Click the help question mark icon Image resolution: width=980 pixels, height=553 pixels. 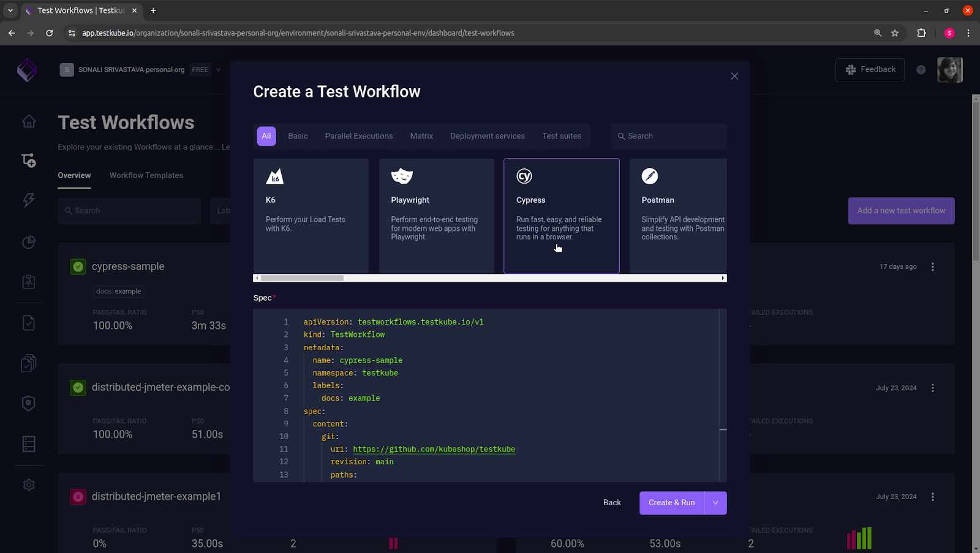tap(921, 70)
